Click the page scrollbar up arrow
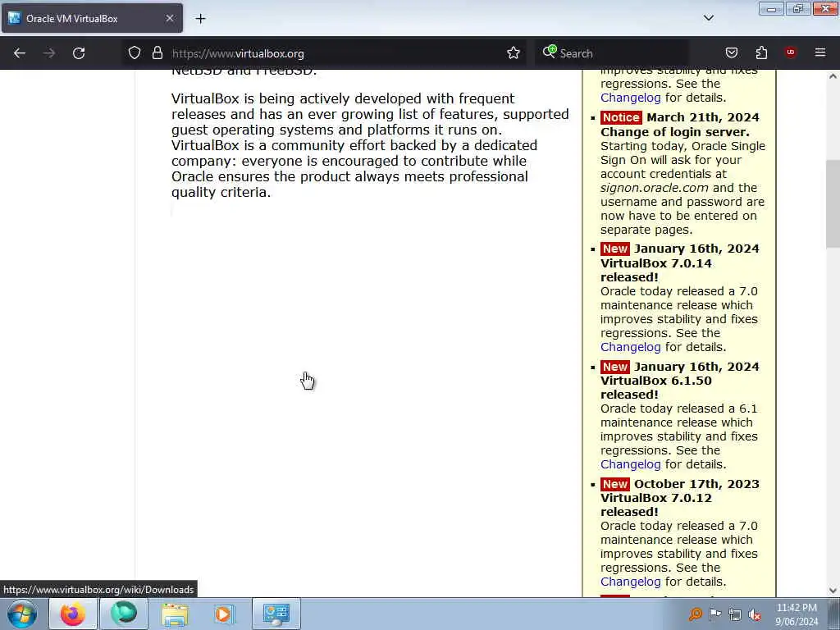The width and height of the screenshot is (840, 630). (x=833, y=76)
